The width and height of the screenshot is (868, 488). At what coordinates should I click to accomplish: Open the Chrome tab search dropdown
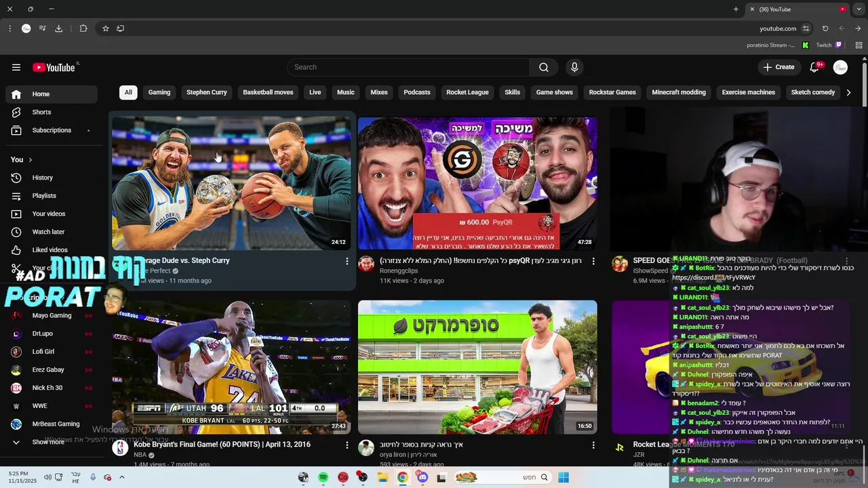pos(859,9)
